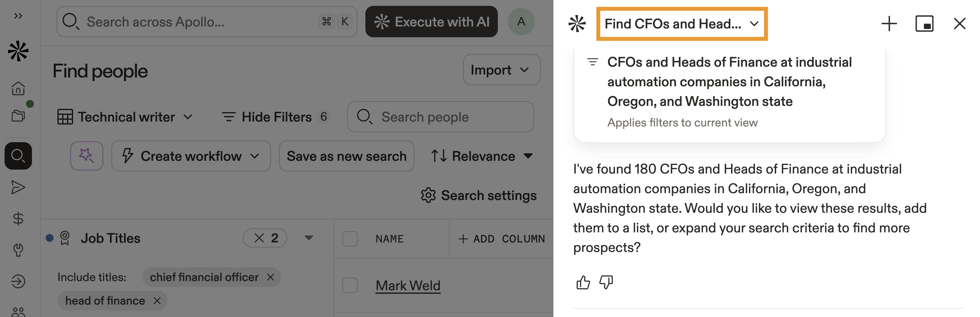Open the Relevance sort dropdown

pyautogui.click(x=482, y=156)
